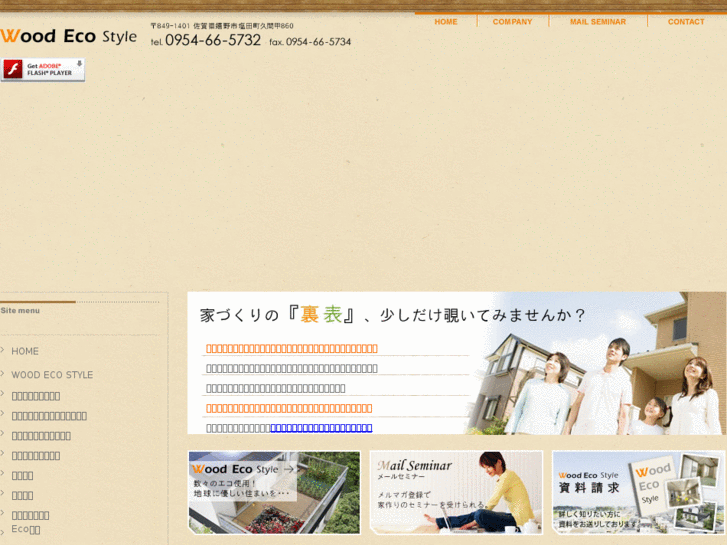This screenshot has height=545, width=727.
Task: Select WOOD ECO STYLE in site menu
Action: pos(52,375)
